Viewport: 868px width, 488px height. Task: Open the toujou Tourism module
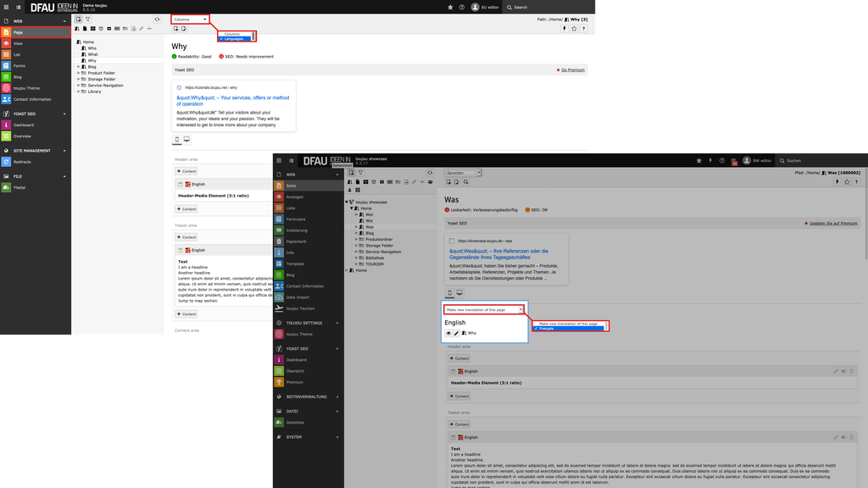[301, 308]
